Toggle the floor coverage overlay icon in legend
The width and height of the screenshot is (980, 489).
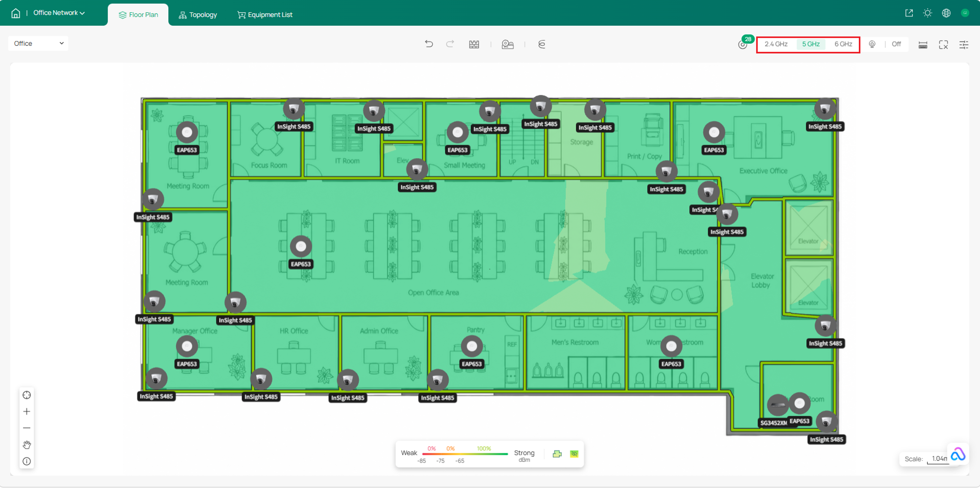tap(557, 453)
